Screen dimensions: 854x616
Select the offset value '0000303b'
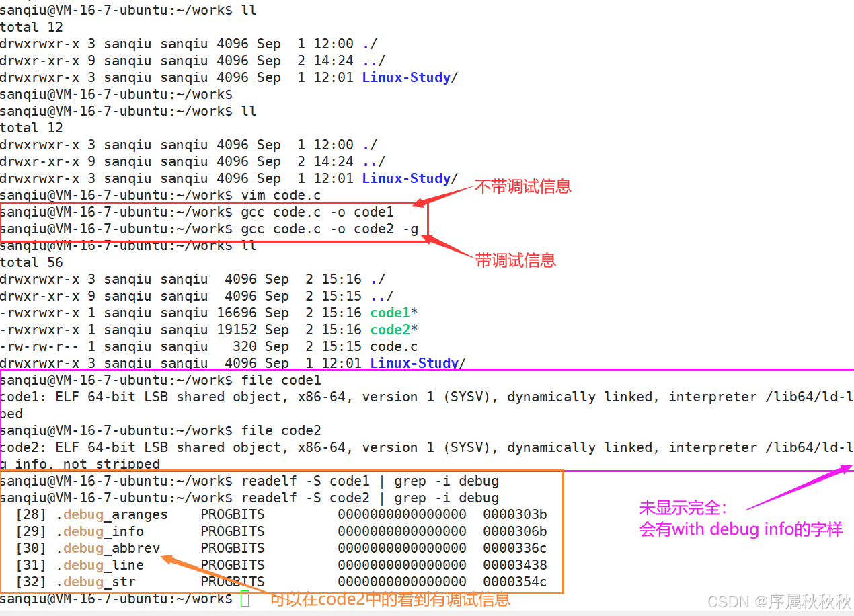click(x=515, y=514)
